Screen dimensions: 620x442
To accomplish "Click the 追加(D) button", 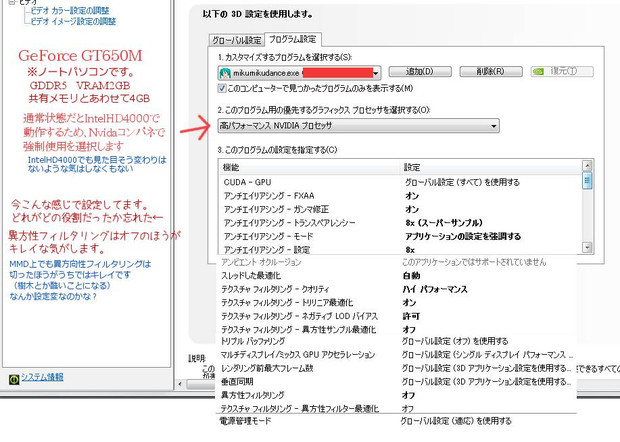I will pyautogui.click(x=420, y=72).
